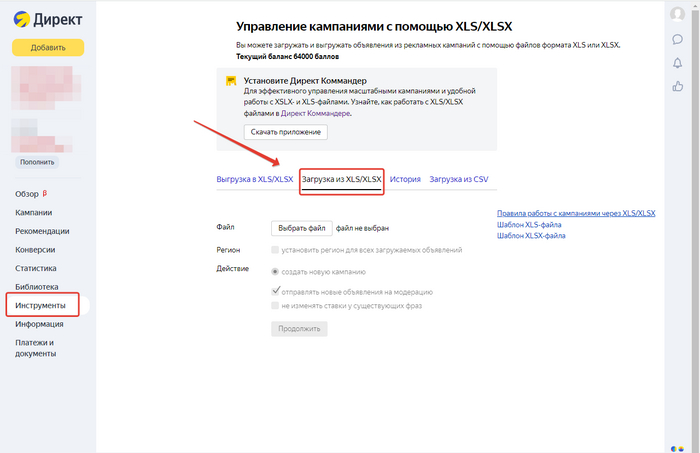Click the Yandex Direct logo icon
Viewport: 700px width, 453px height.
point(21,19)
